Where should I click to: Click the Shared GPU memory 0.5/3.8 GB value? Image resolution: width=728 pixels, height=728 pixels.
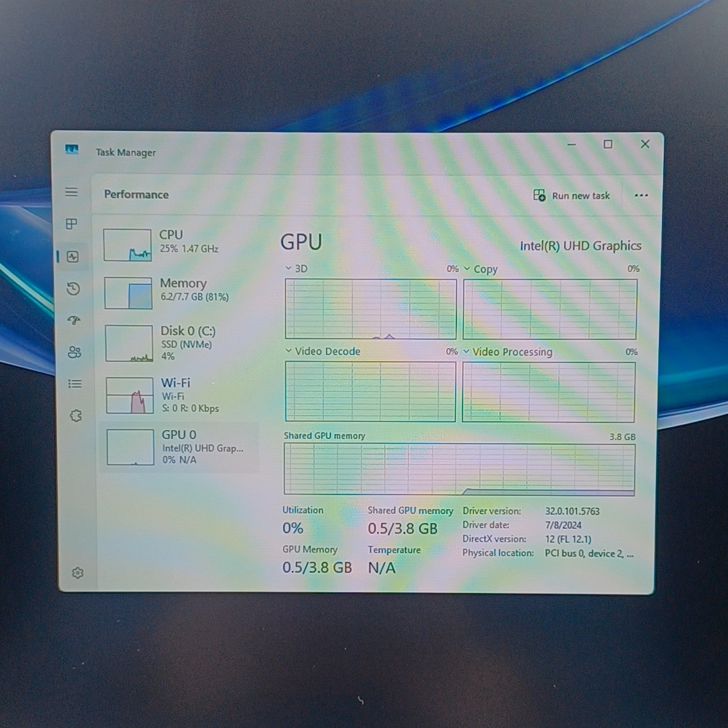click(403, 529)
